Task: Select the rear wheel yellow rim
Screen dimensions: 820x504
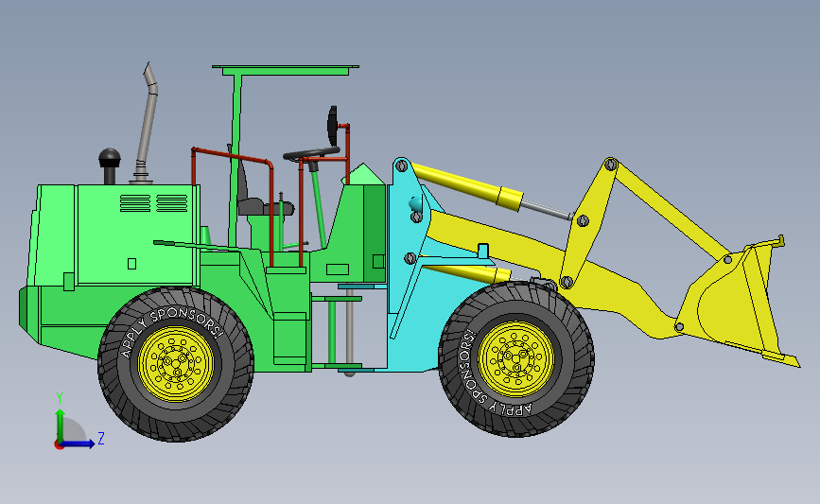Action: [x=175, y=364]
